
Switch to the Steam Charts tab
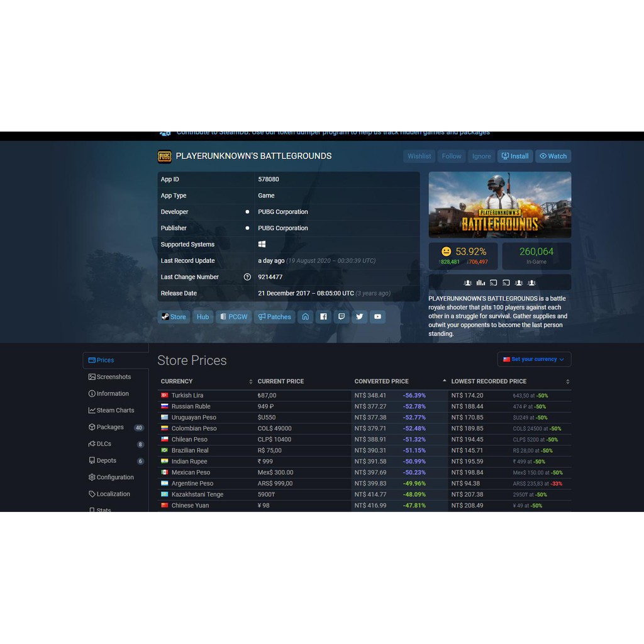tap(116, 410)
